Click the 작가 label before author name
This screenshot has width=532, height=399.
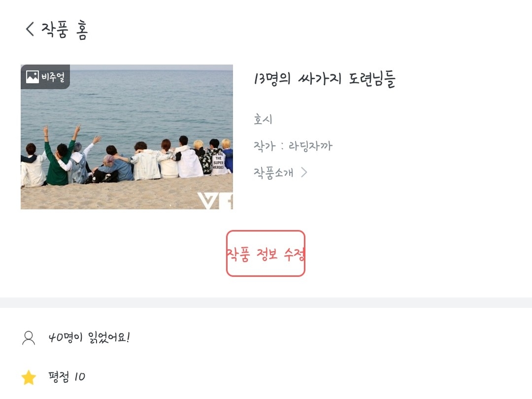[265, 146]
